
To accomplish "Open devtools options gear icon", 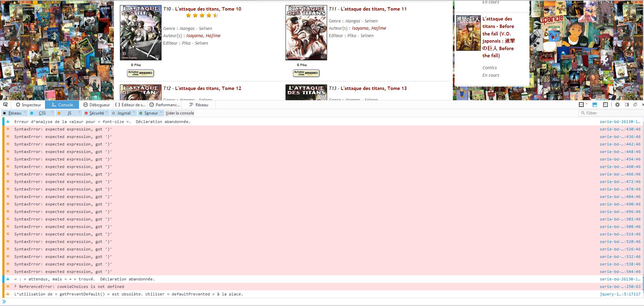I will 617,105.
